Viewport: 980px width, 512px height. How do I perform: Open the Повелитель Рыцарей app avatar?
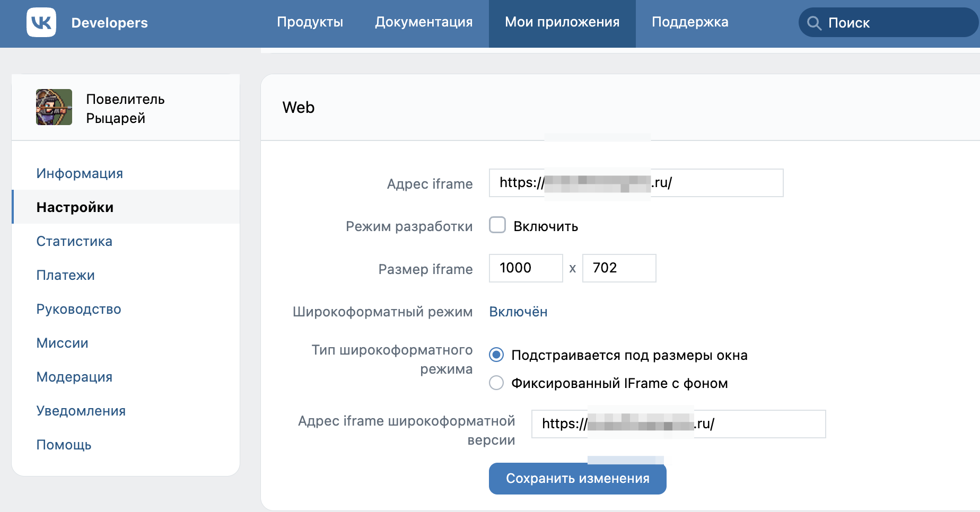click(54, 107)
